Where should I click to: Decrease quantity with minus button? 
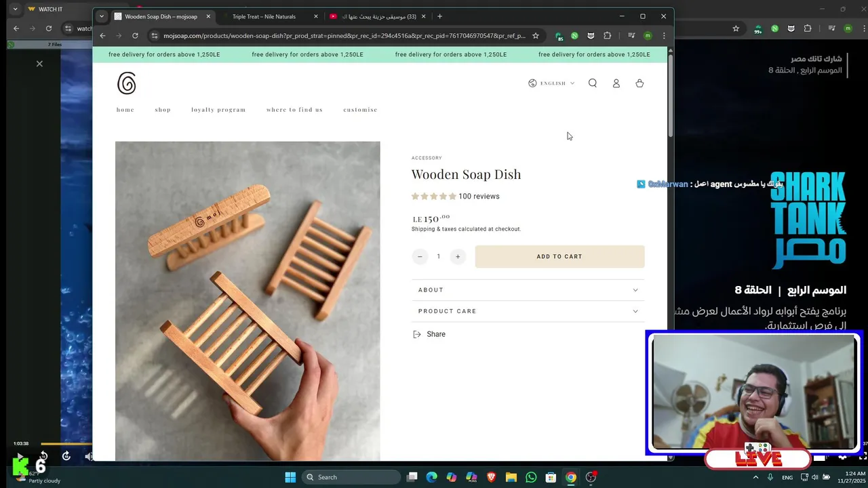(420, 256)
